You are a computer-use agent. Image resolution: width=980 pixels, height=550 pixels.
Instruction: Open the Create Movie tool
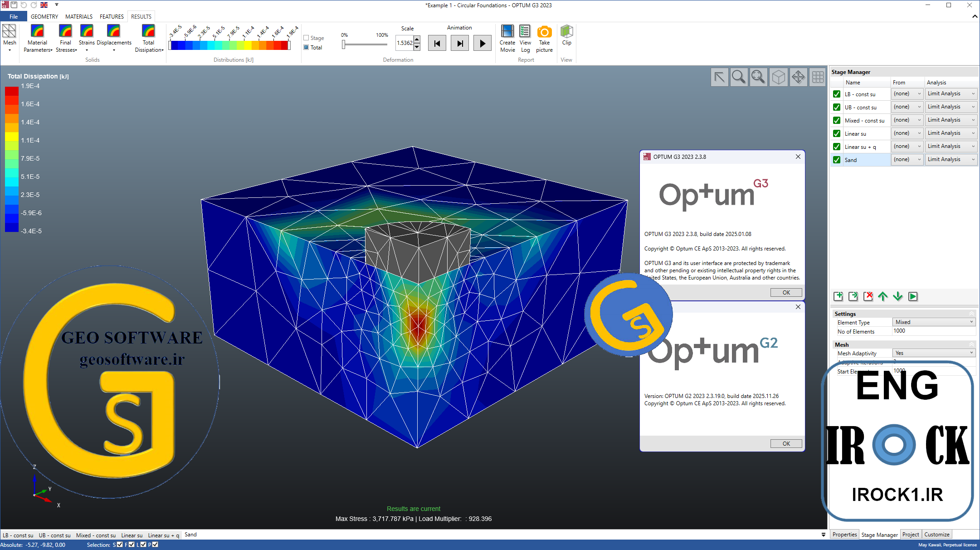pyautogui.click(x=507, y=38)
